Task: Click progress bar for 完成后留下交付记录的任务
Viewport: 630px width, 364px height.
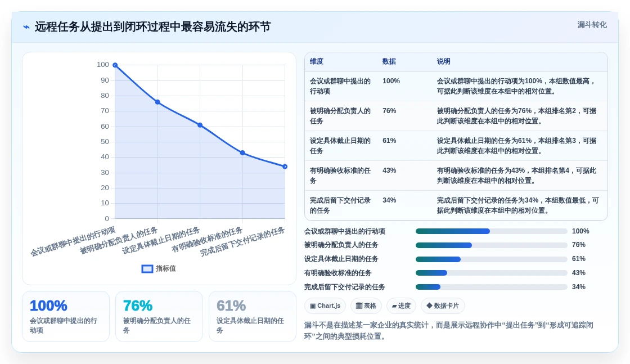Action: click(492, 287)
